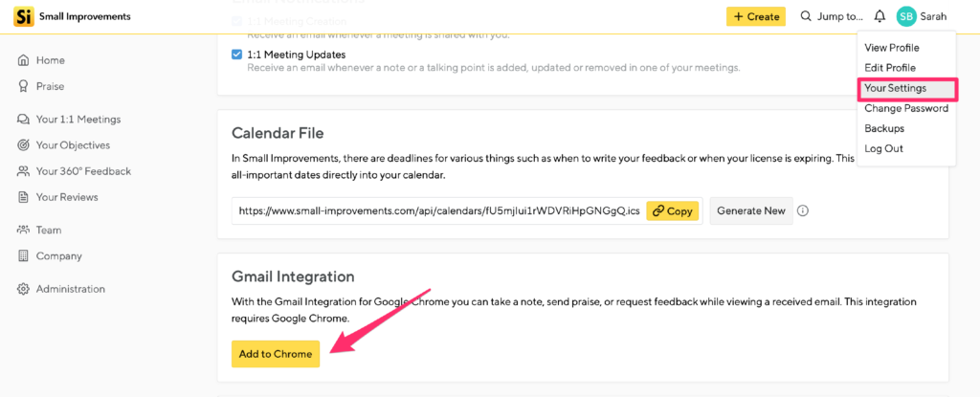Screen dimensions: 980x397
Task: Click the Reviews document icon
Action: pyautogui.click(x=23, y=198)
